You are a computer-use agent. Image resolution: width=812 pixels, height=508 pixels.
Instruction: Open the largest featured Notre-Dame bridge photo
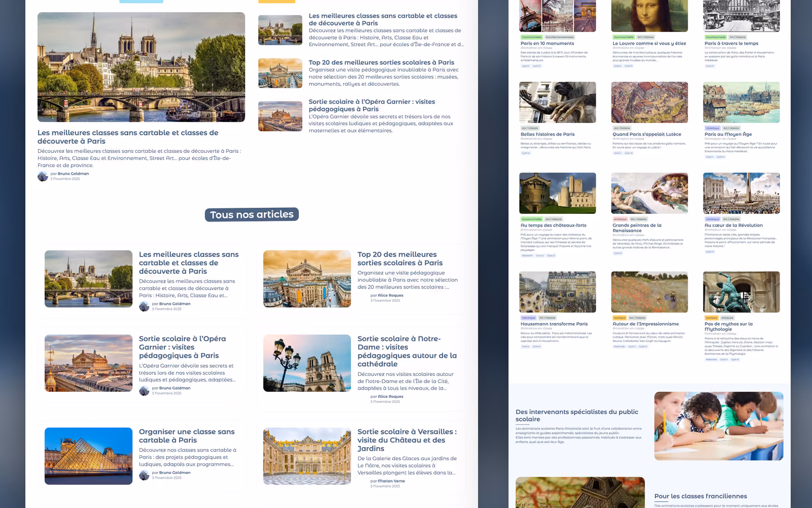tap(141, 67)
